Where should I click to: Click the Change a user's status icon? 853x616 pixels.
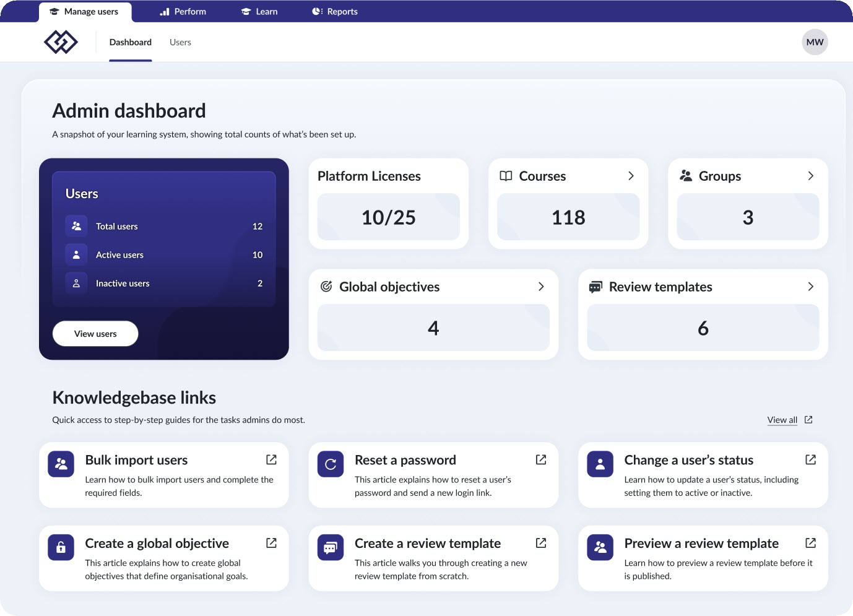600,464
